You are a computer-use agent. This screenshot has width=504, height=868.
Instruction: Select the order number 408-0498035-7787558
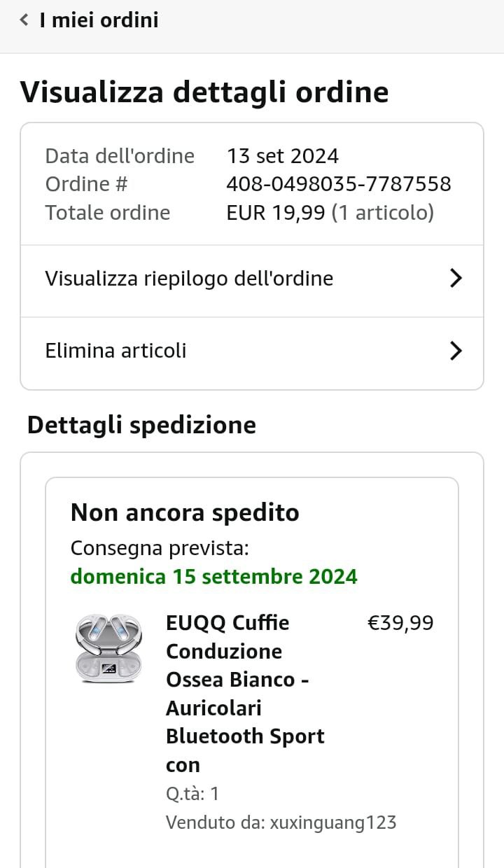point(339,184)
